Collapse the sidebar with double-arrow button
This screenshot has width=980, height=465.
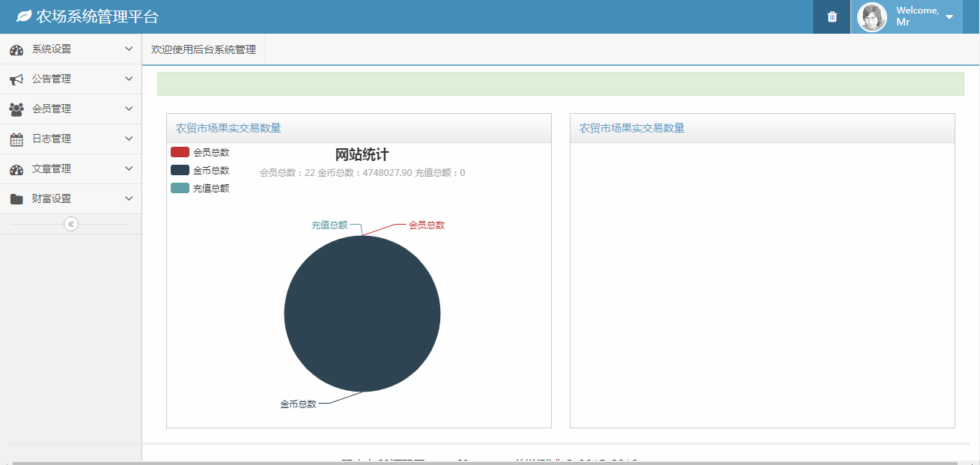(71, 224)
